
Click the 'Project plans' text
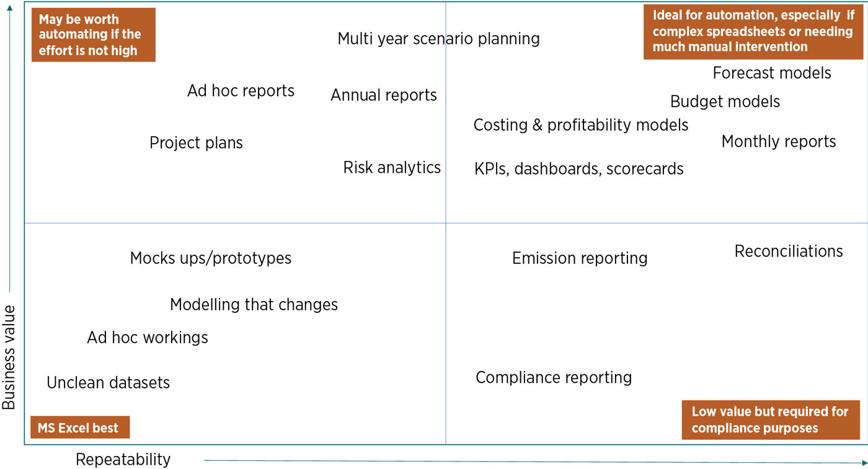click(196, 143)
